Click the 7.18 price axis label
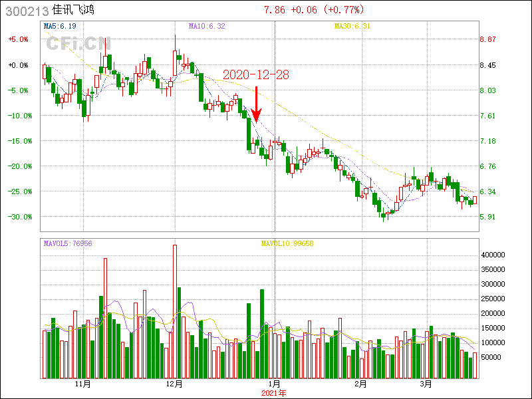 click(487, 141)
